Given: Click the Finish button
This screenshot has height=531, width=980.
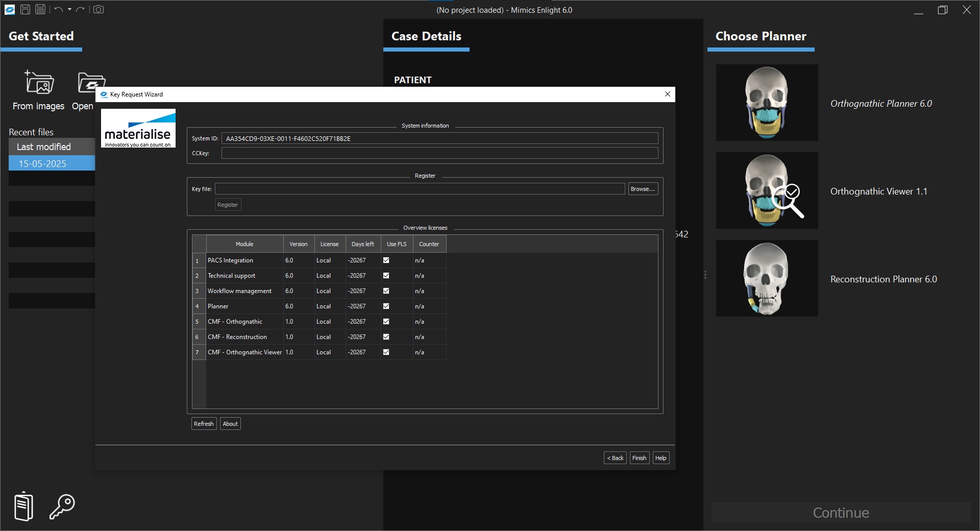Looking at the screenshot, I should (x=639, y=458).
